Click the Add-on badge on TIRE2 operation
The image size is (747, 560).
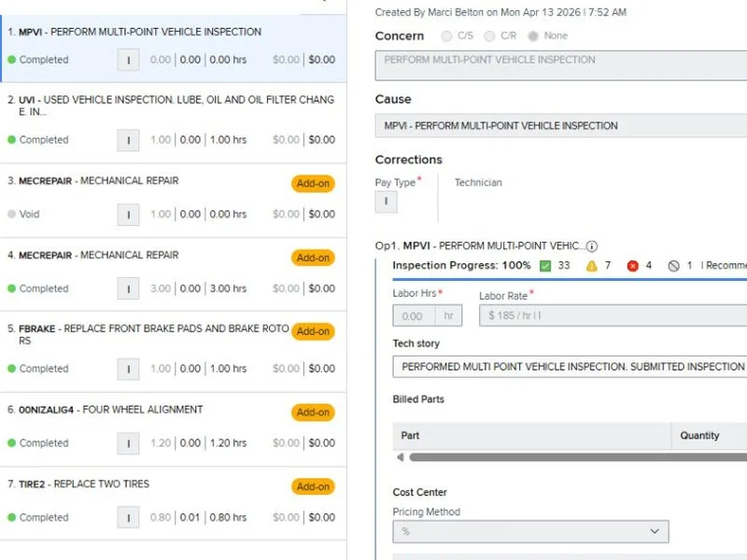[313, 486]
